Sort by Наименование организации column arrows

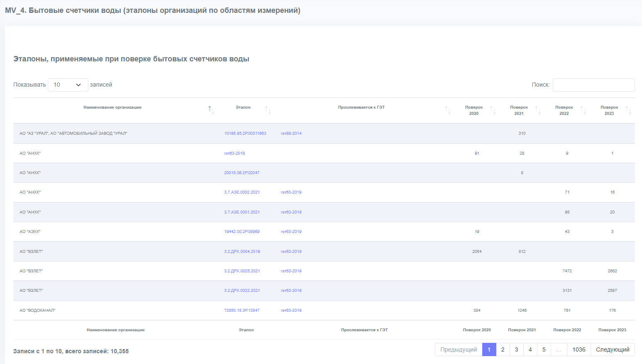(x=211, y=110)
